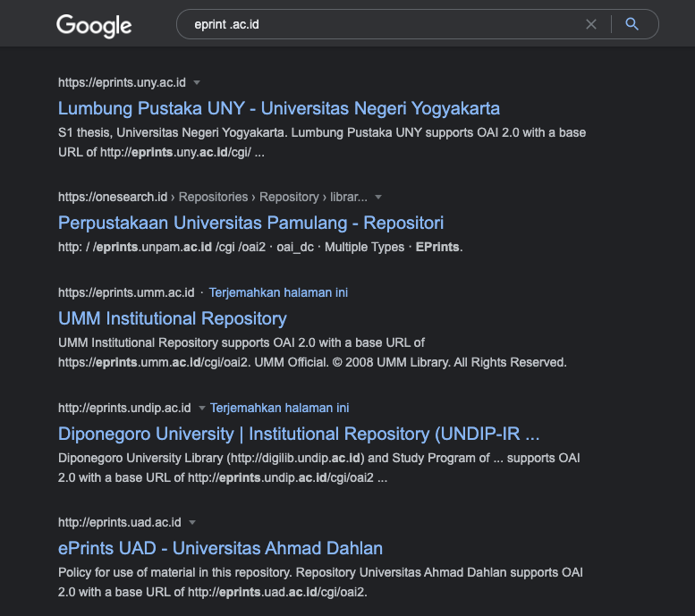This screenshot has height=616, width=695.
Task: Click the Google logo
Action: pyautogui.click(x=94, y=25)
